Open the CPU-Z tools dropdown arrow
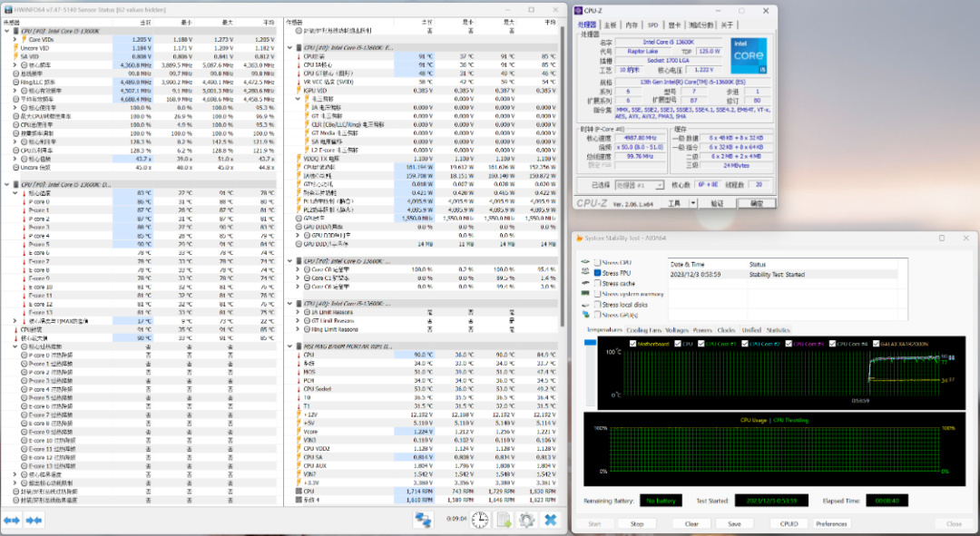 click(x=694, y=203)
